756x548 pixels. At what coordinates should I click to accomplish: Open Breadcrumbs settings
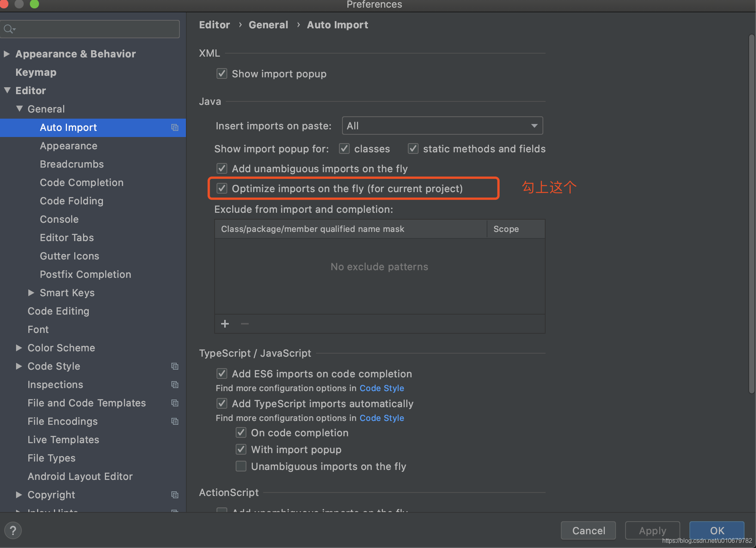tap(72, 164)
